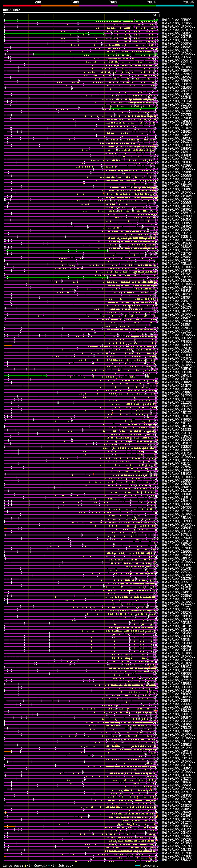Image resolution: width=197 pixels, height=868 pixels.
Task: Select the query name BB939057
Action: (11, 10)
